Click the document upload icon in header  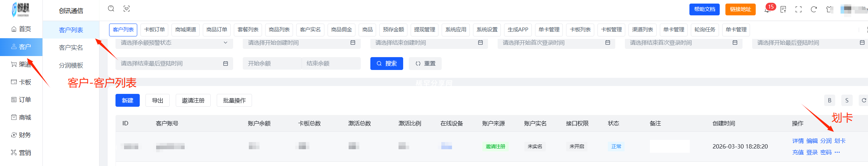click(783, 10)
